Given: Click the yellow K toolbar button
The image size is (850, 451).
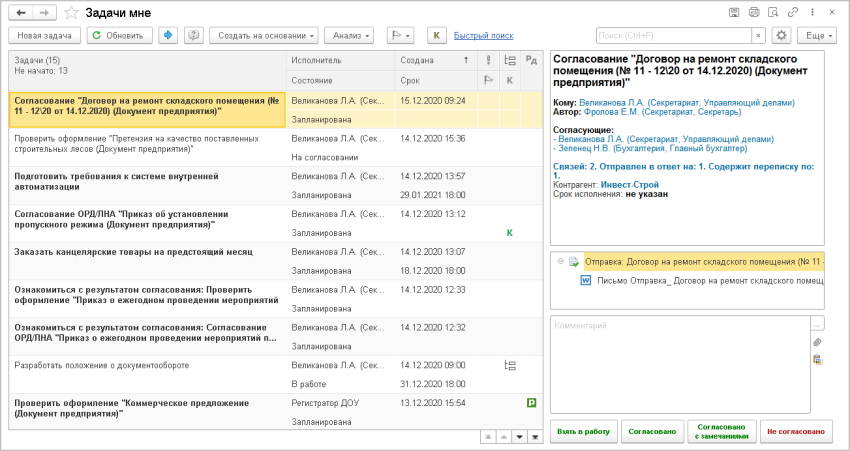Looking at the screenshot, I should (x=436, y=35).
